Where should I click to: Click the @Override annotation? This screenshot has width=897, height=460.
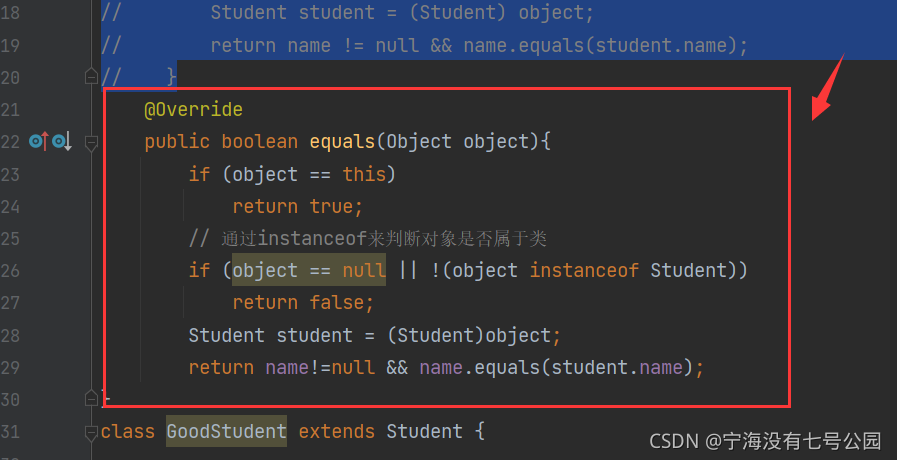[193, 109]
